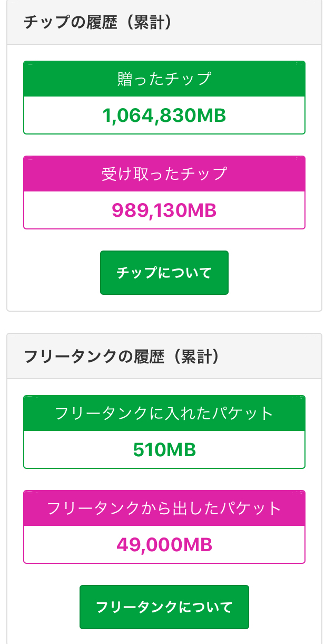
Task: Select the フリータンクから出したパケット pink header
Action: (x=164, y=508)
